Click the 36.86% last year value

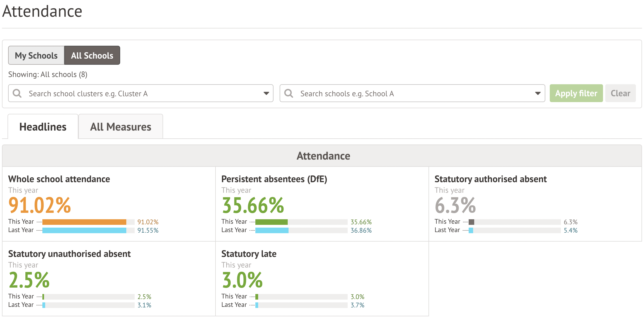[361, 230]
